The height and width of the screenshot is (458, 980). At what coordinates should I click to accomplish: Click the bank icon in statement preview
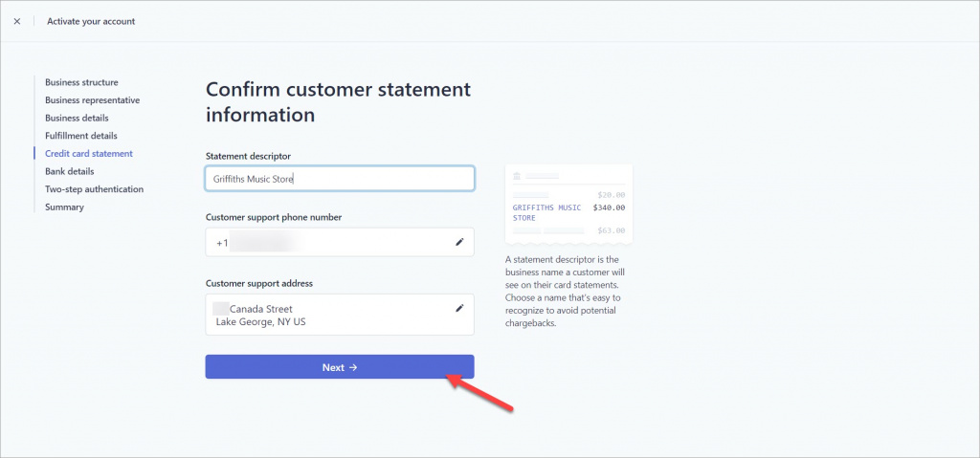(517, 176)
